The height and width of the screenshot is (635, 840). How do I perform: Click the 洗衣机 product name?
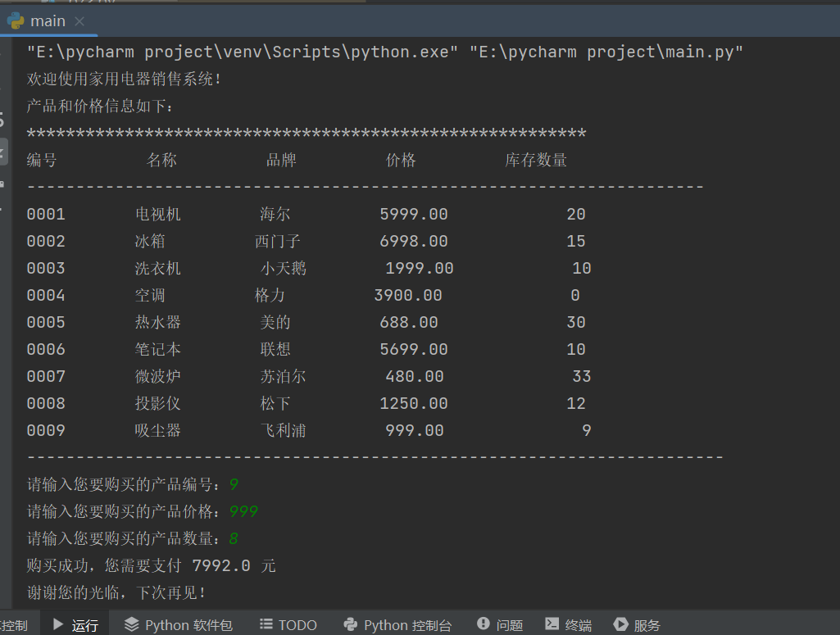(x=157, y=268)
